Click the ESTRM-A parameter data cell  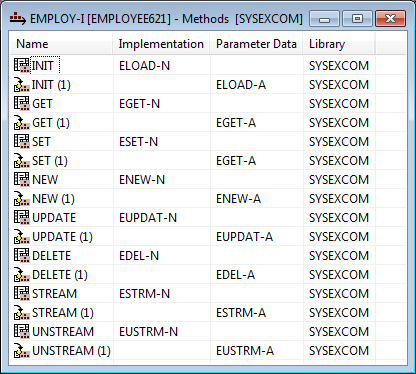click(241, 313)
